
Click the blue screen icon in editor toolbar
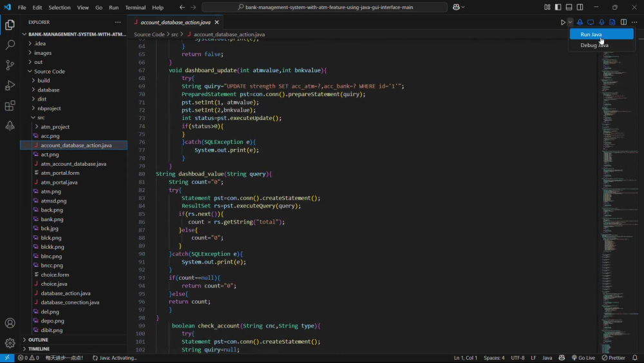591,22
